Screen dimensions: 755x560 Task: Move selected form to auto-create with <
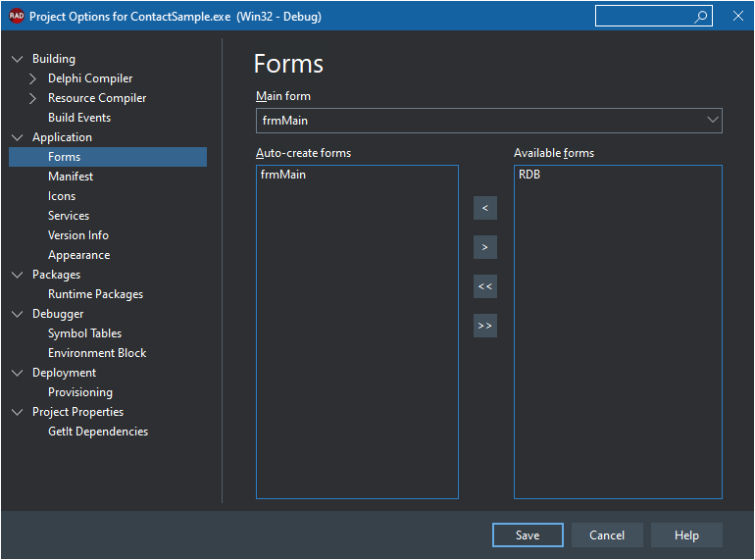485,208
